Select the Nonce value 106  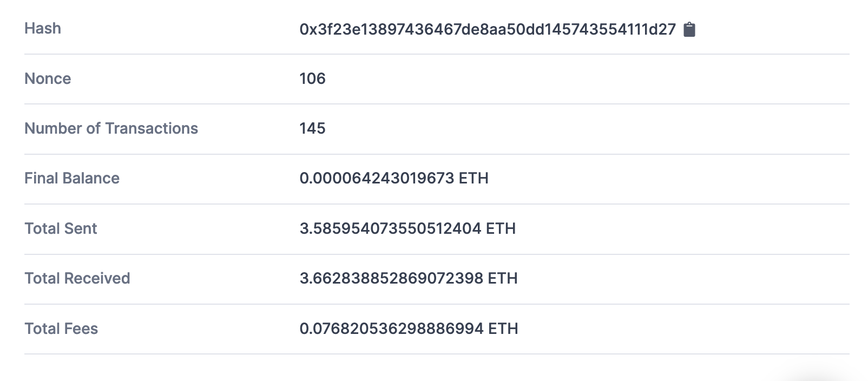(312, 79)
